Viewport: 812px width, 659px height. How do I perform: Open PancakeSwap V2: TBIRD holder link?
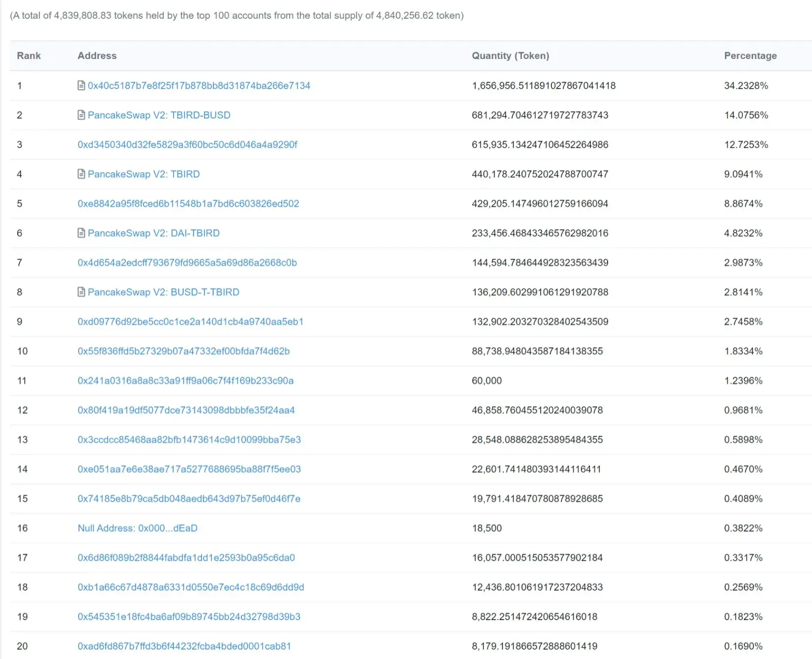[144, 174]
